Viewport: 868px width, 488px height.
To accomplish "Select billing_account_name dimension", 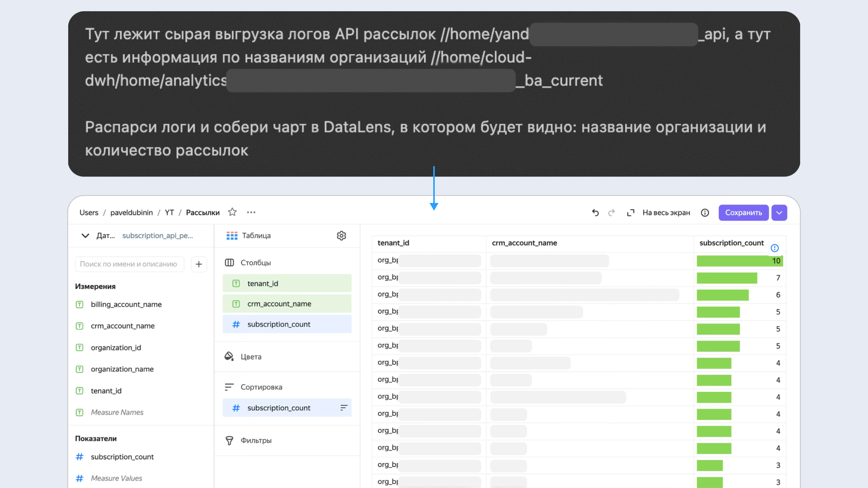I will coord(126,304).
